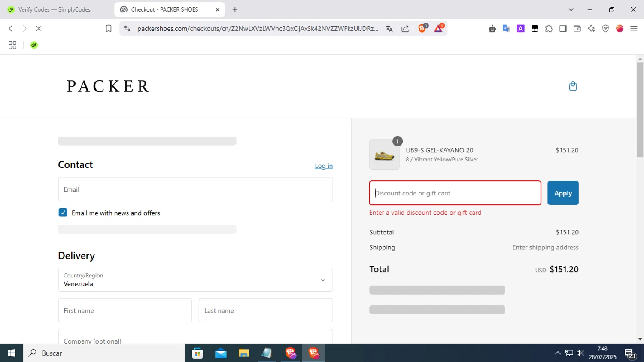Focus the Email input field
644x362 pixels.
[x=195, y=189]
